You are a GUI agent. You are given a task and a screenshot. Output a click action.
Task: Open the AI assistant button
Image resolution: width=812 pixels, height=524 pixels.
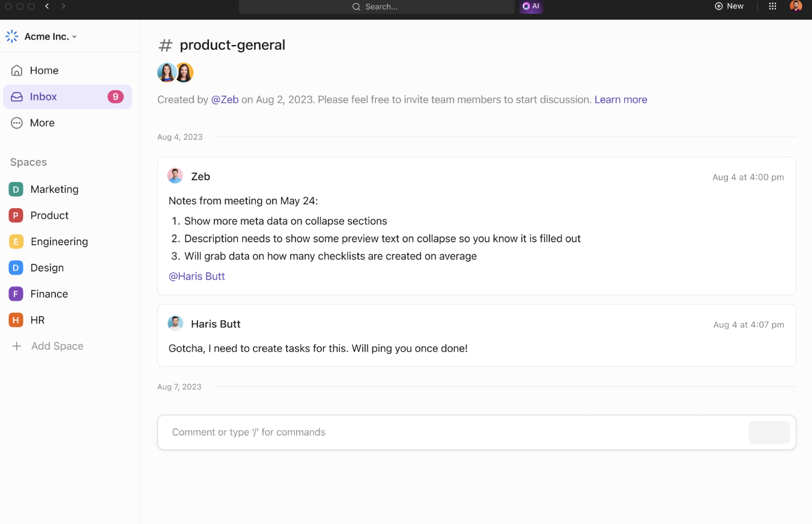pos(531,7)
